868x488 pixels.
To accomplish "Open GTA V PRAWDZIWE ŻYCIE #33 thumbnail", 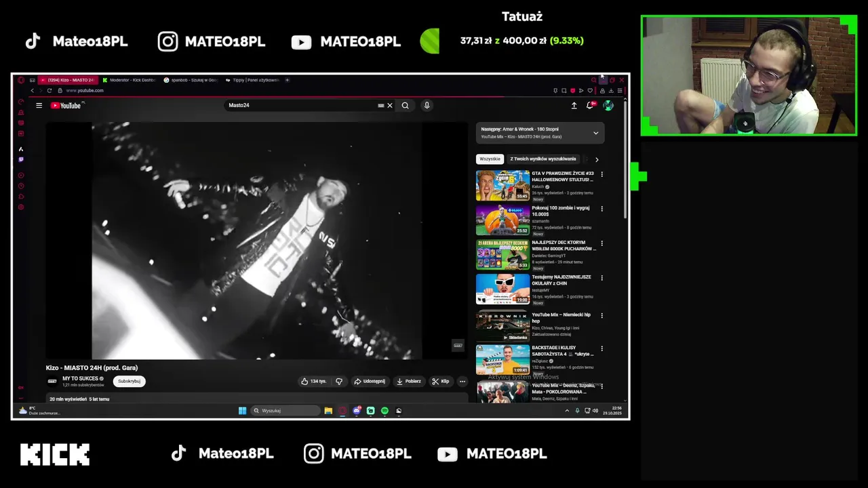I will pyautogui.click(x=502, y=185).
